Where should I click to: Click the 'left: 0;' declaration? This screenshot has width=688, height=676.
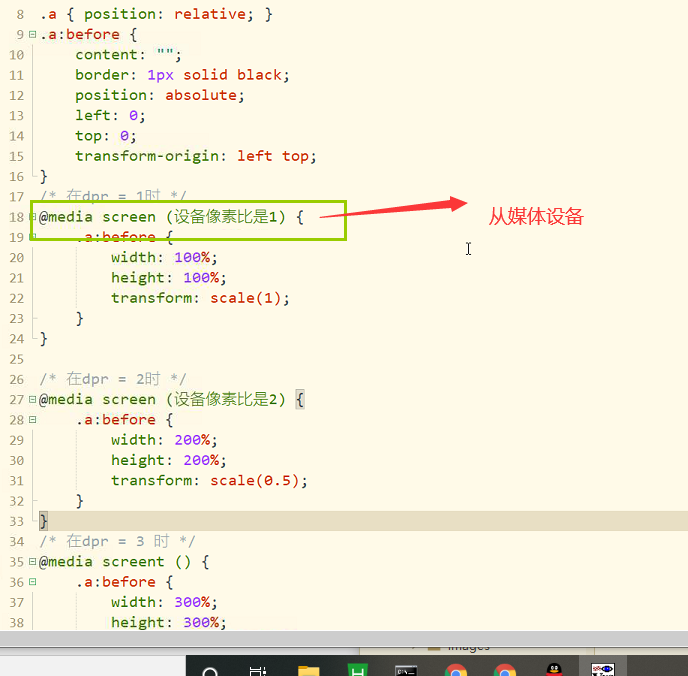coord(110,115)
